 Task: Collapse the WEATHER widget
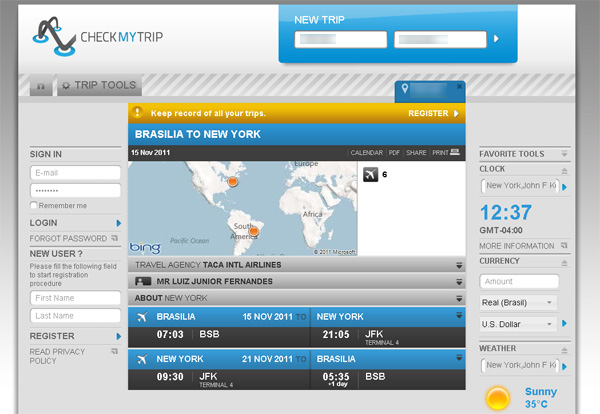point(564,350)
